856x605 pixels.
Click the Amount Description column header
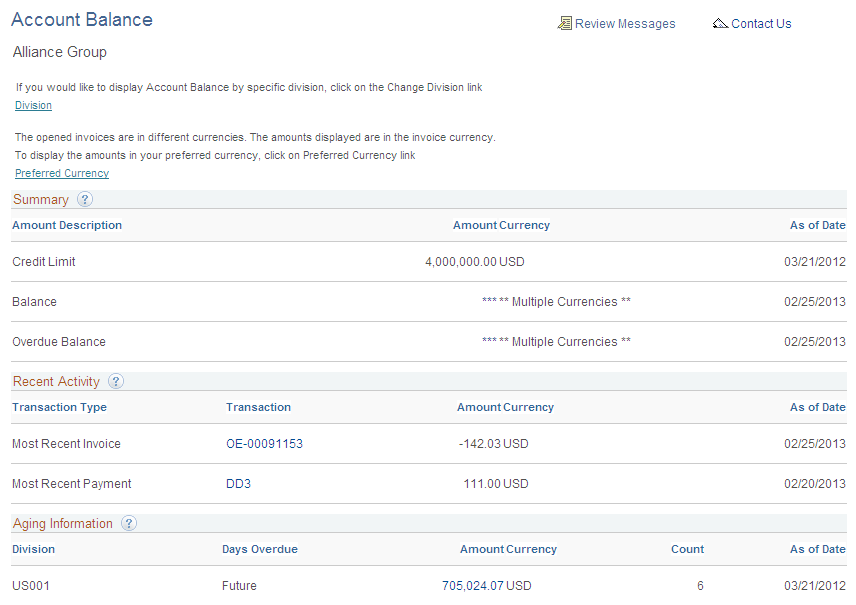pyautogui.click(x=66, y=225)
